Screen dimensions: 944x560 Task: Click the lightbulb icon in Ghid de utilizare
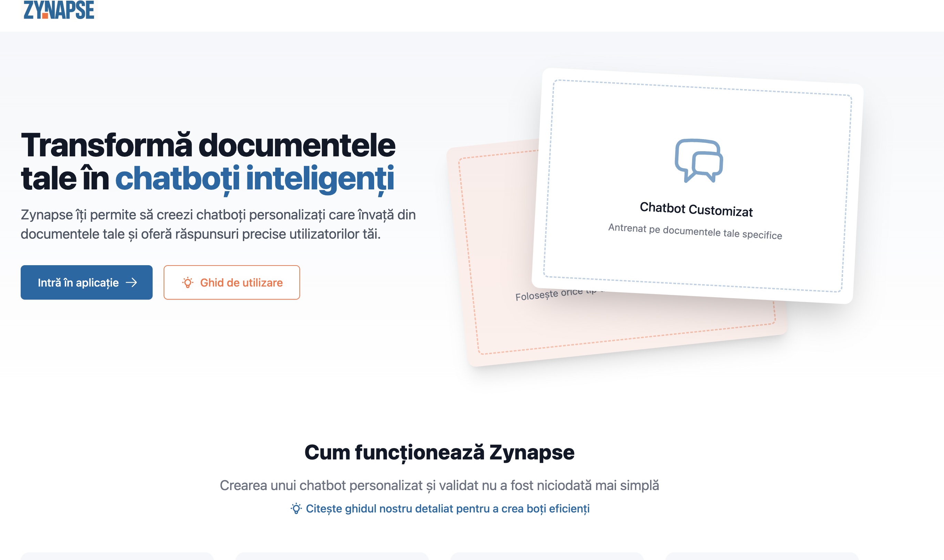(x=187, y=283)
